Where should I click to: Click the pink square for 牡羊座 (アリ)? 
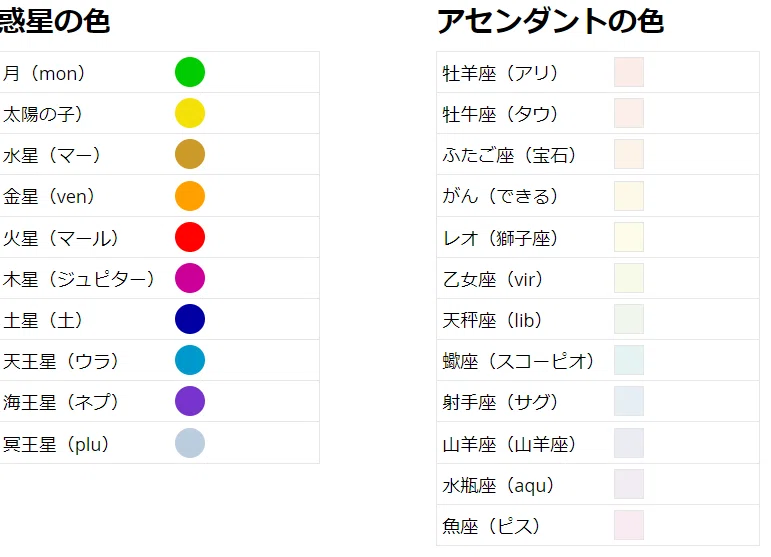629,72
